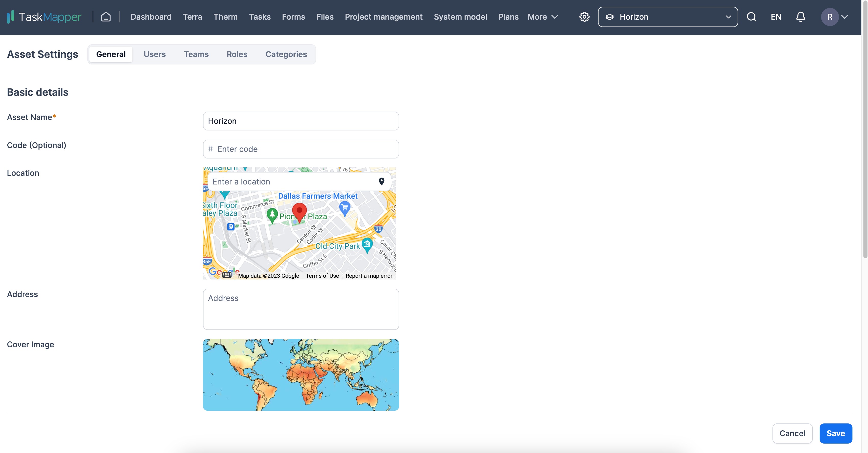Viewport: 868px width, 453px height.
Task: Navigate to Forms
Action: 293,17
